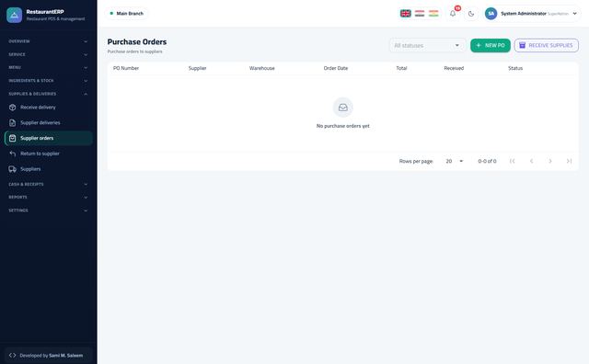Expand the Overview sidebar section
Image resolution: width=589 pixels, height=364 pixels.
(48, 41)
